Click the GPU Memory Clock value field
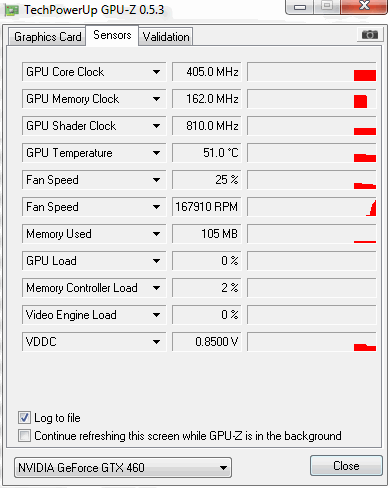 click(x=206, y=99)
